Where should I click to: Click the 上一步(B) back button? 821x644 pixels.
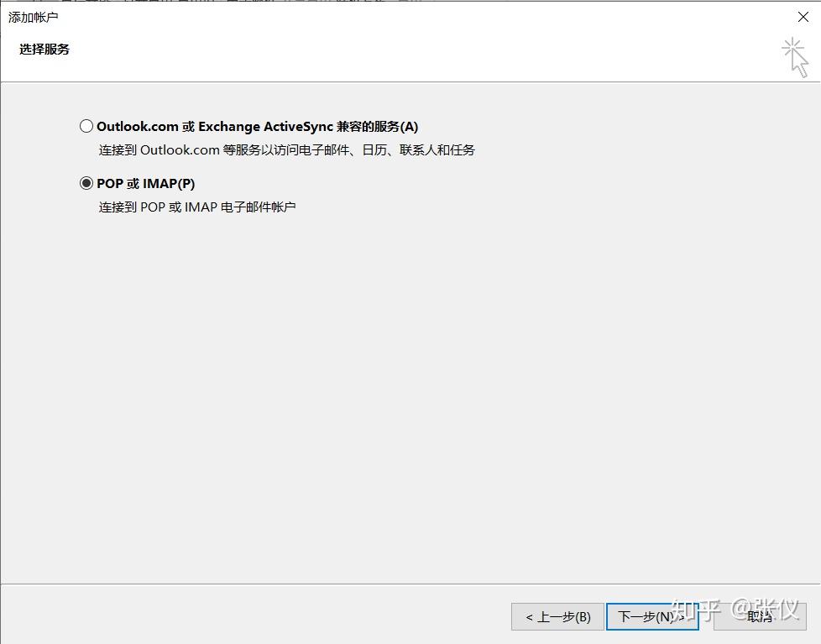point(557,617)
